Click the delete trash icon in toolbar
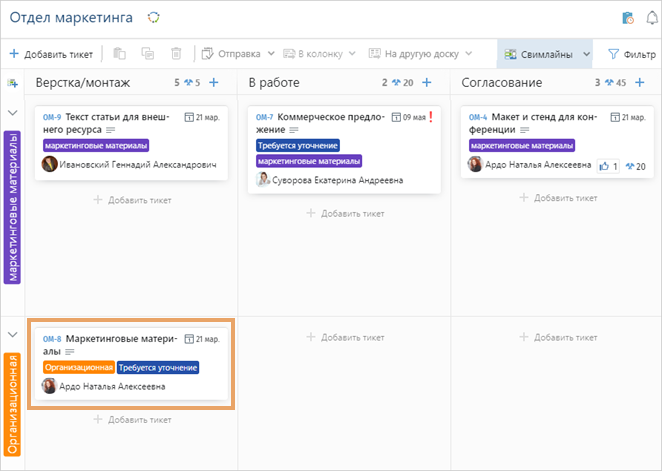 point(176,54)
